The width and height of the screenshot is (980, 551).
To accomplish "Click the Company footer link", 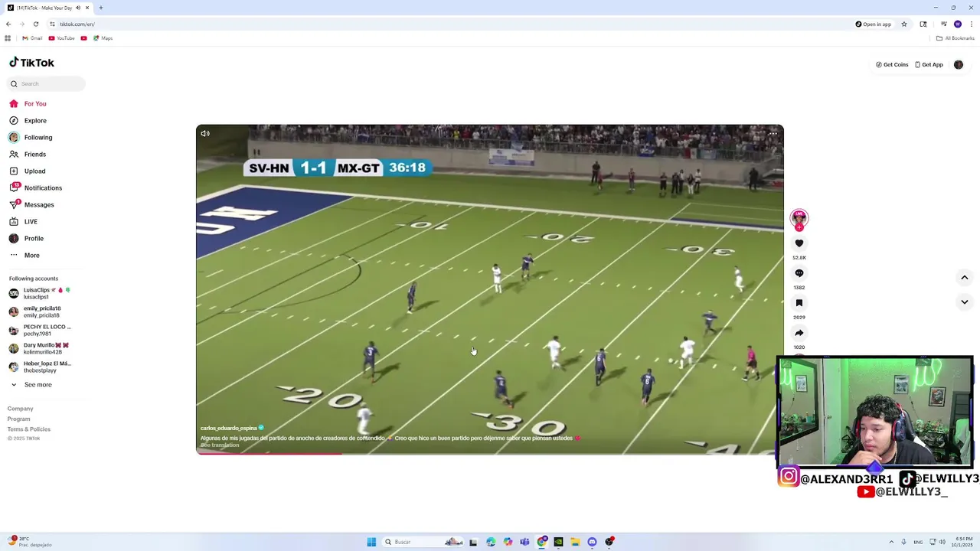I will point(21,409).
